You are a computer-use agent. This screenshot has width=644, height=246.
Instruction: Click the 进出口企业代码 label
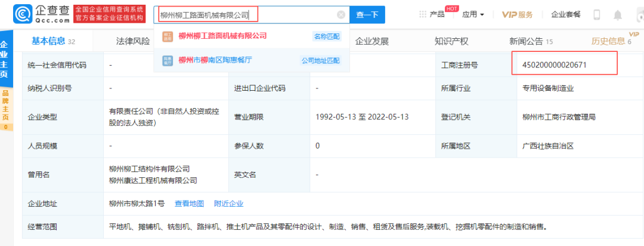coord(260,88)
